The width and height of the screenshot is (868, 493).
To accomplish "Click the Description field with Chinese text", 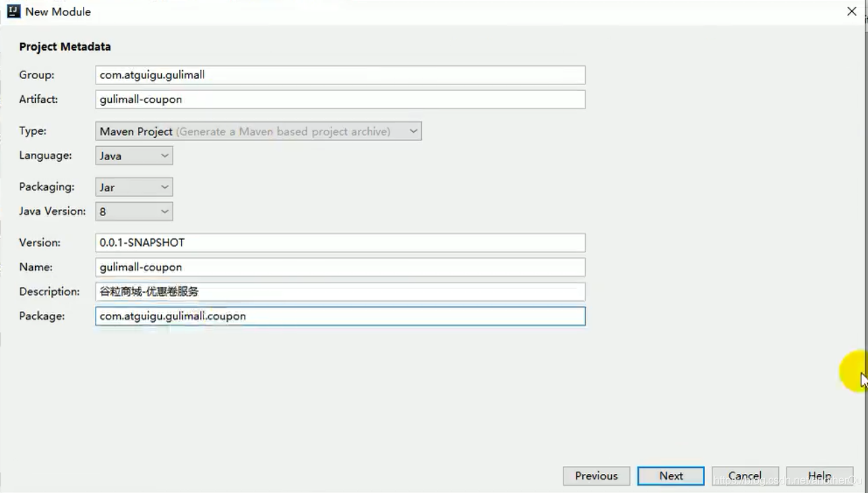I will [340, 292].
